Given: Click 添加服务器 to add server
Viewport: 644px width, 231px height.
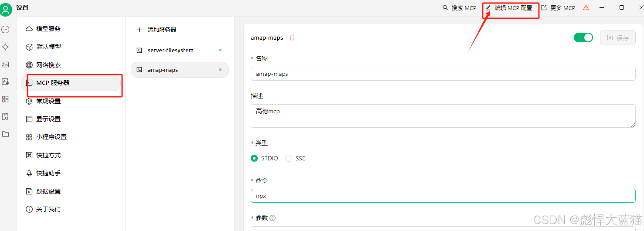Looking at the screenshot, I should click(180, 30).
